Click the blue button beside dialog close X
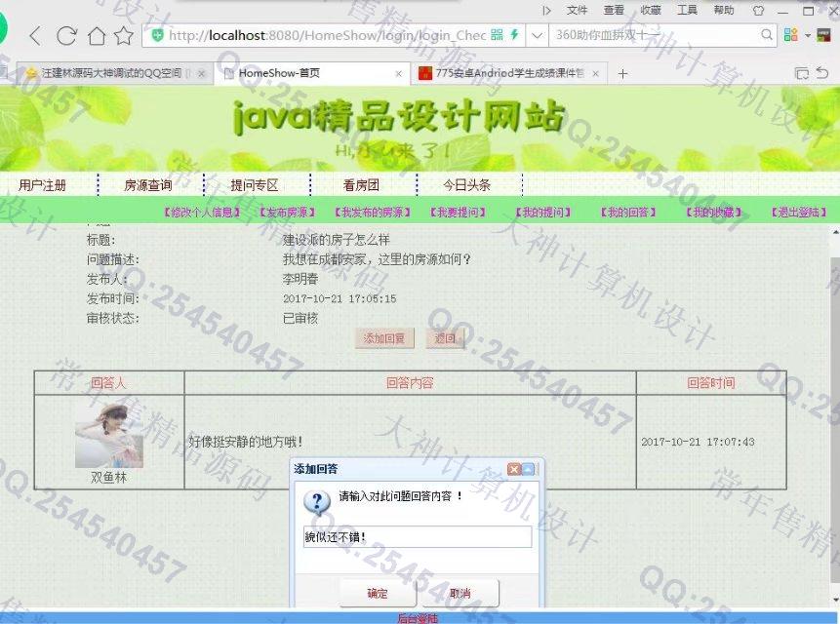Screen dimensions: 840x624 click(x=528, y=469)
